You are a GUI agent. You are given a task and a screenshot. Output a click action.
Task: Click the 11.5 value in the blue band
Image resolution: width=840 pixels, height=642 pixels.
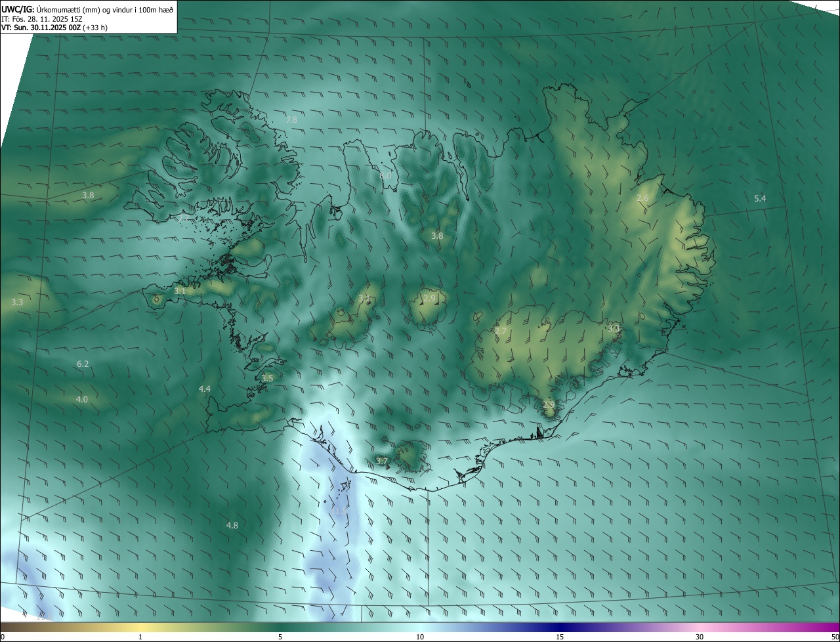point(340,510)
